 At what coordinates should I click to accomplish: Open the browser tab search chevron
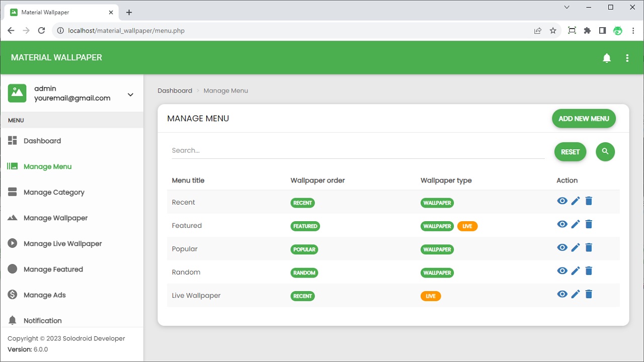(x=567, y=8)
